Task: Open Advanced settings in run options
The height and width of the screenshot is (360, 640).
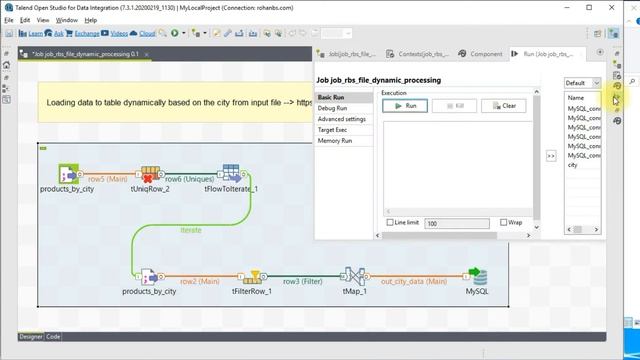Action: coord(344,119)
